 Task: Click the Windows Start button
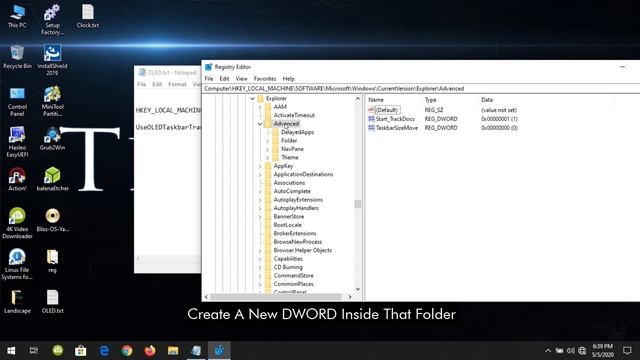(x=11, y=351)
